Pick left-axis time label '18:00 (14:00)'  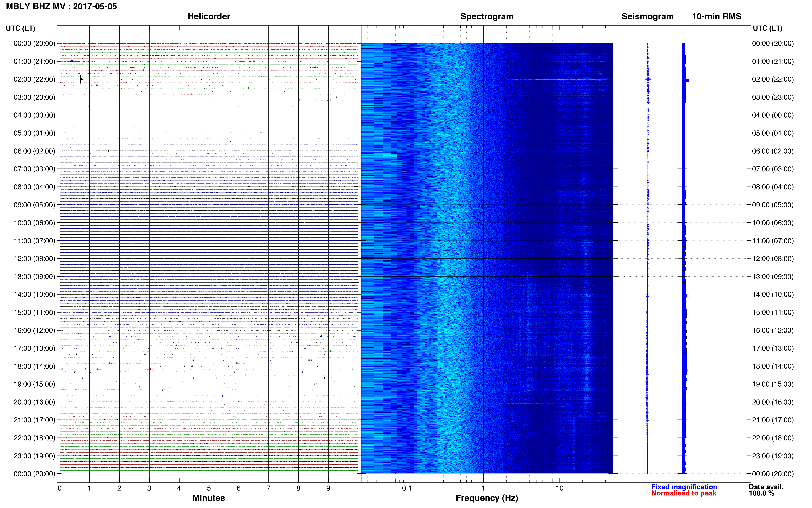[x=34, y=366]
